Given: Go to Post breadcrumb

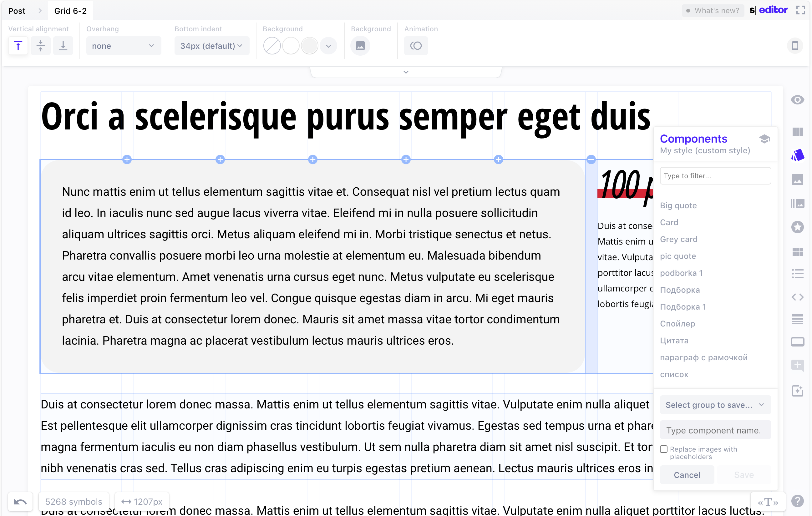Looking at the screenshot, I should [17, 11].
